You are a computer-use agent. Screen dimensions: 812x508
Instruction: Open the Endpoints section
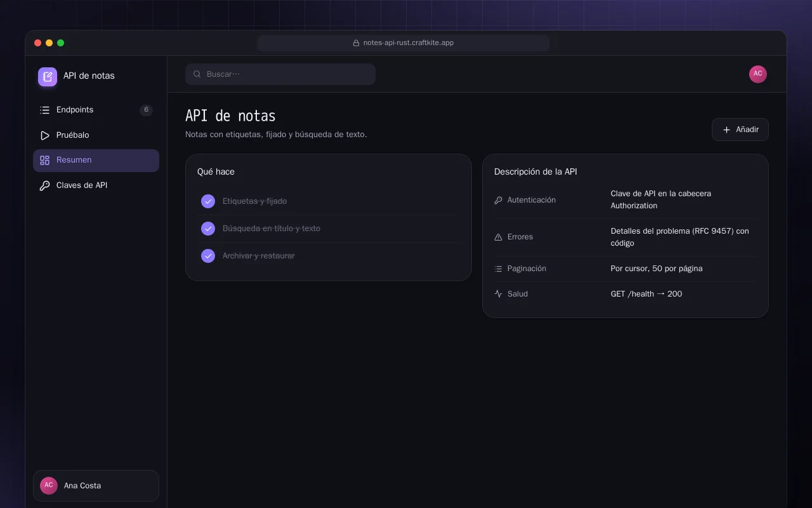(96, 110)
